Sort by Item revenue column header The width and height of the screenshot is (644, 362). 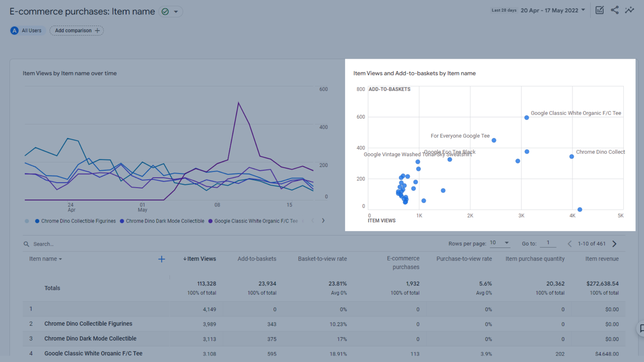point(602,259)
